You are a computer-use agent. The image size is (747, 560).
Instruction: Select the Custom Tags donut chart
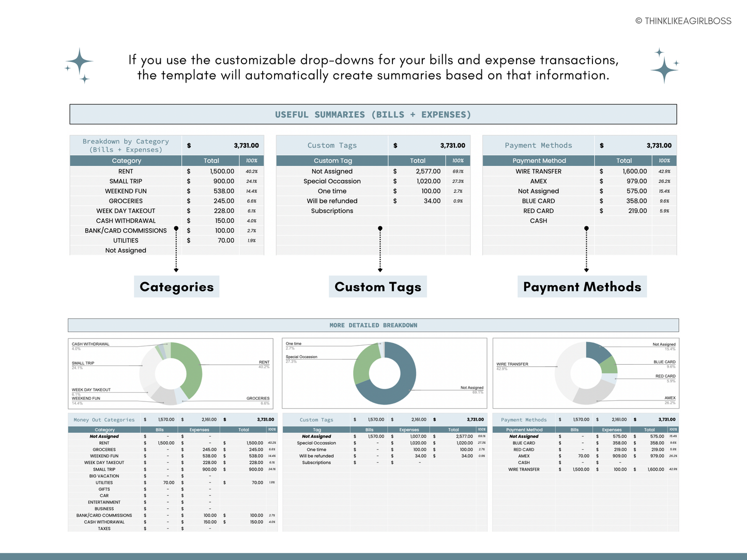click(385, 373)
